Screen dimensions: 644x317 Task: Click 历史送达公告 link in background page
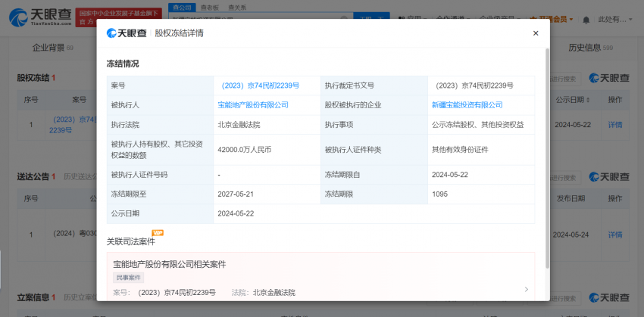[80, 177]
